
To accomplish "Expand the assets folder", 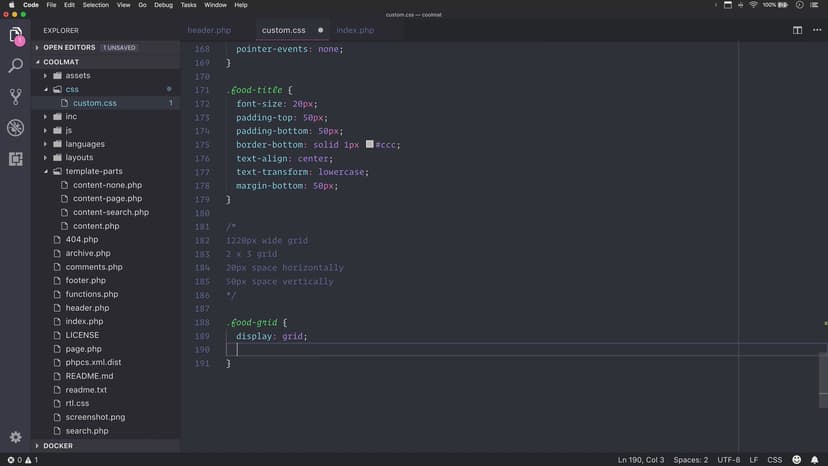I will (46, 75).
